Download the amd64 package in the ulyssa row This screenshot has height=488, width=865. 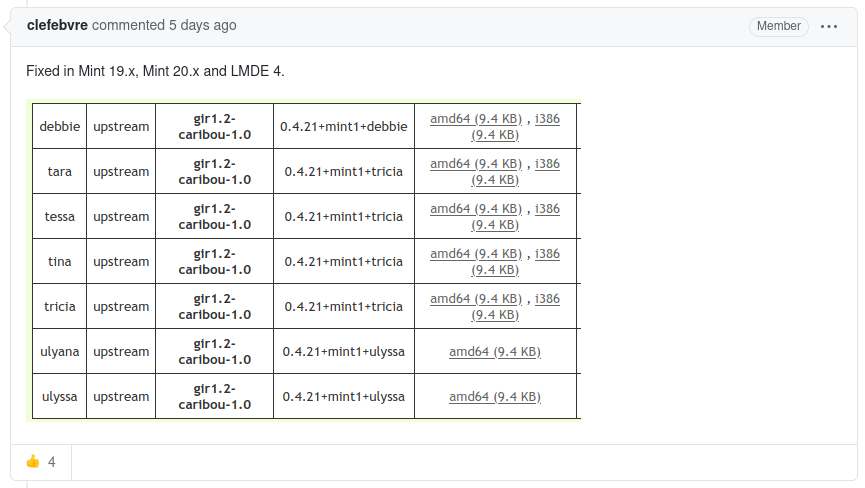[495, 397]
